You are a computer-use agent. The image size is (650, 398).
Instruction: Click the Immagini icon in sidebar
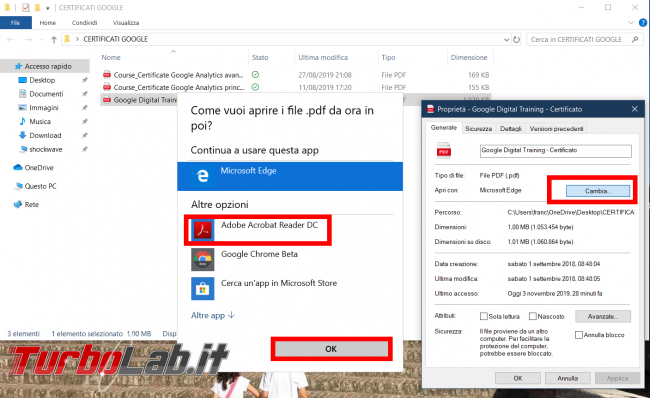coord(22,107)
